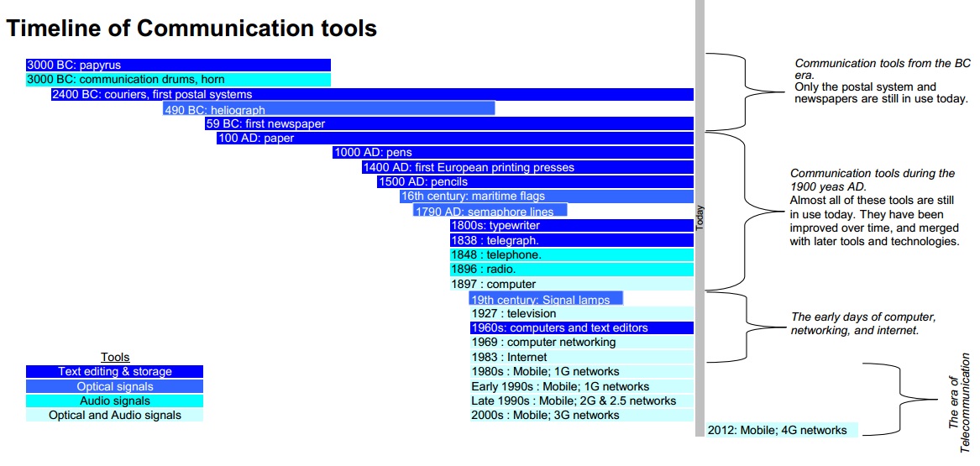
Task: Select the communication drums, horn bar
Action: click(x=178, y=79)
